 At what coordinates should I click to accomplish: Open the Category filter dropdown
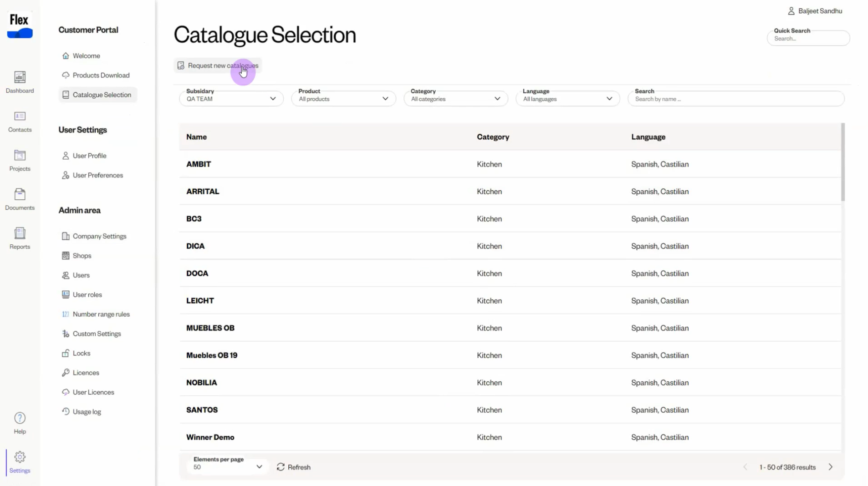point(456,98)
